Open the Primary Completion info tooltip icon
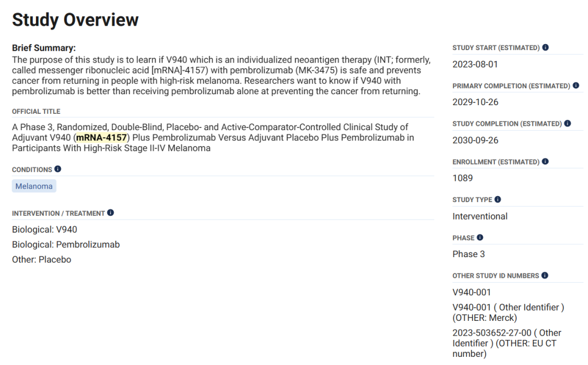 576,86
